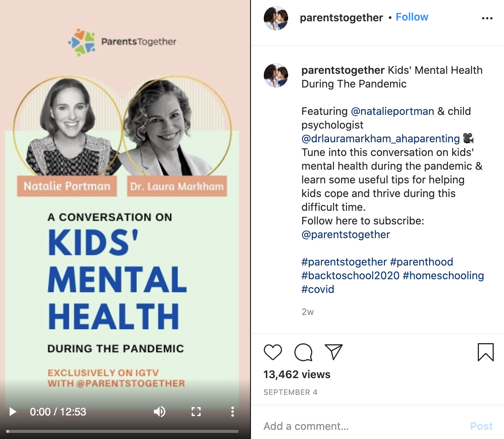
Task: Open post options three-dot menu
Action: point(487,18)
